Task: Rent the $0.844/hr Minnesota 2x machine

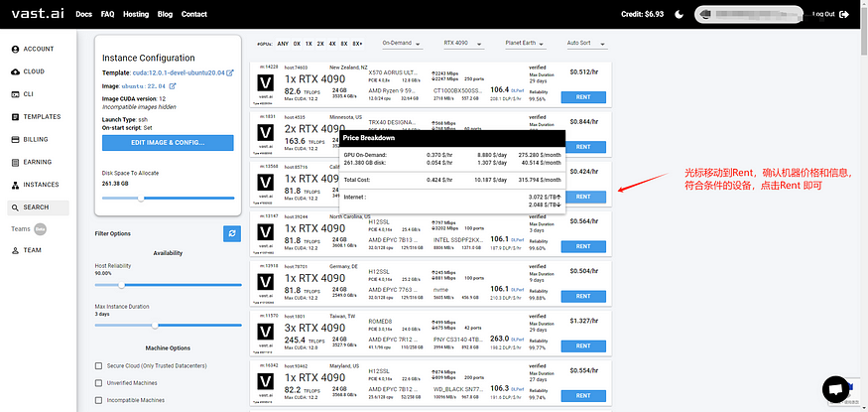Action: tap(583, 147)
